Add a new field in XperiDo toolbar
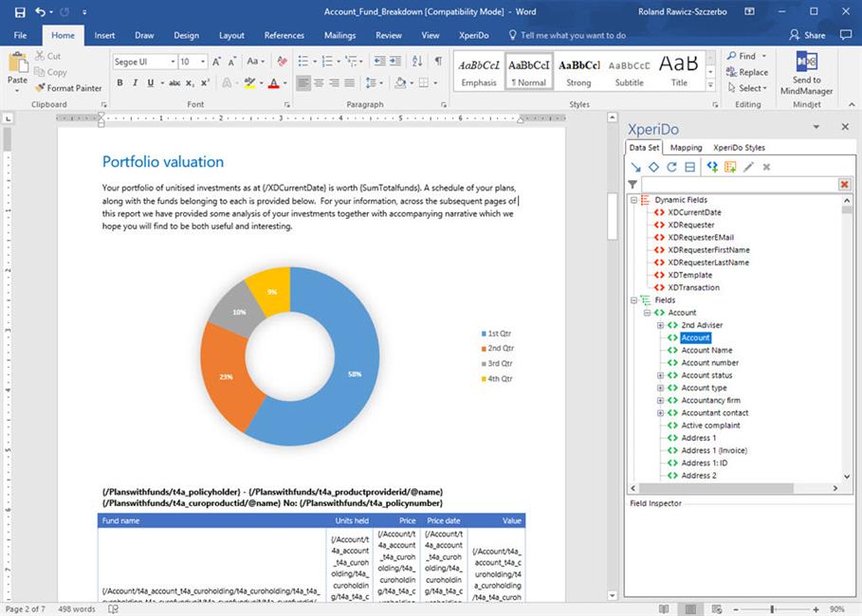The height and width of the screenshot is (616, 862). point(712,167)
